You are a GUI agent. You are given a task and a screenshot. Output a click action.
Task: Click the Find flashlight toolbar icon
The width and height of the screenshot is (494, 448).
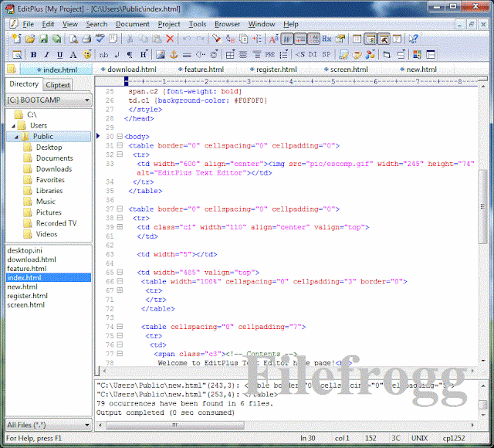[x=216, y=39]
